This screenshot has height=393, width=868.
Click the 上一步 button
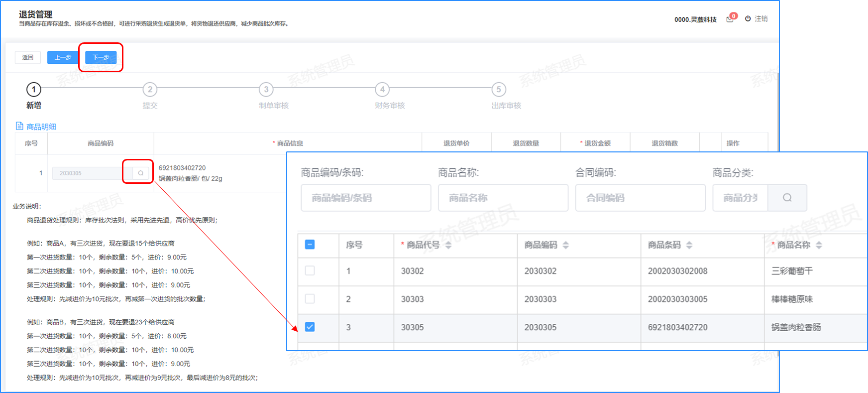tap(63, 57)
